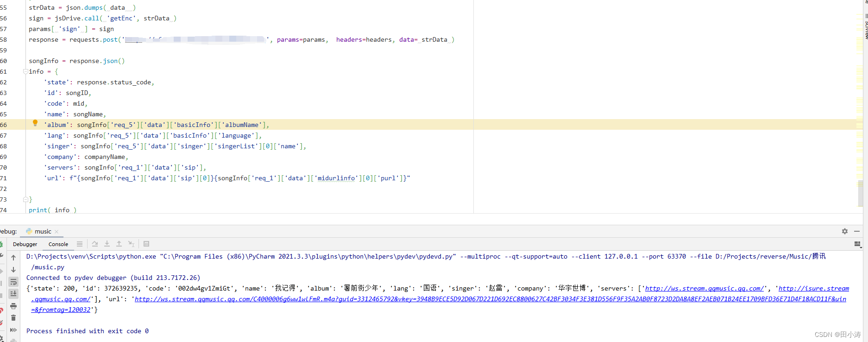Open the Evaluate Expression calculator icon
This screenshot has width=868, height=342.
[x=146, y=244]
